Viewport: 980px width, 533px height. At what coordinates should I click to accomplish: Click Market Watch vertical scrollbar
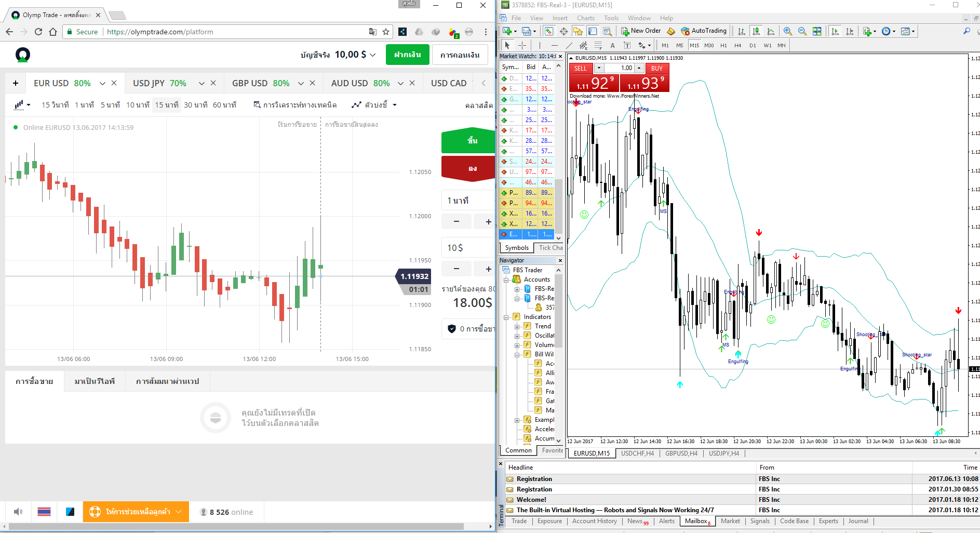coord(559,205)
